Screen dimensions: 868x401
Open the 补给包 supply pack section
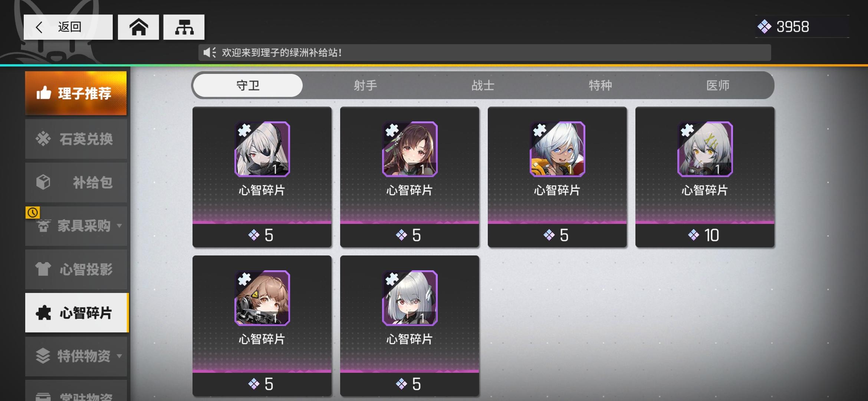pyautogui.click(x=76, y=182)
